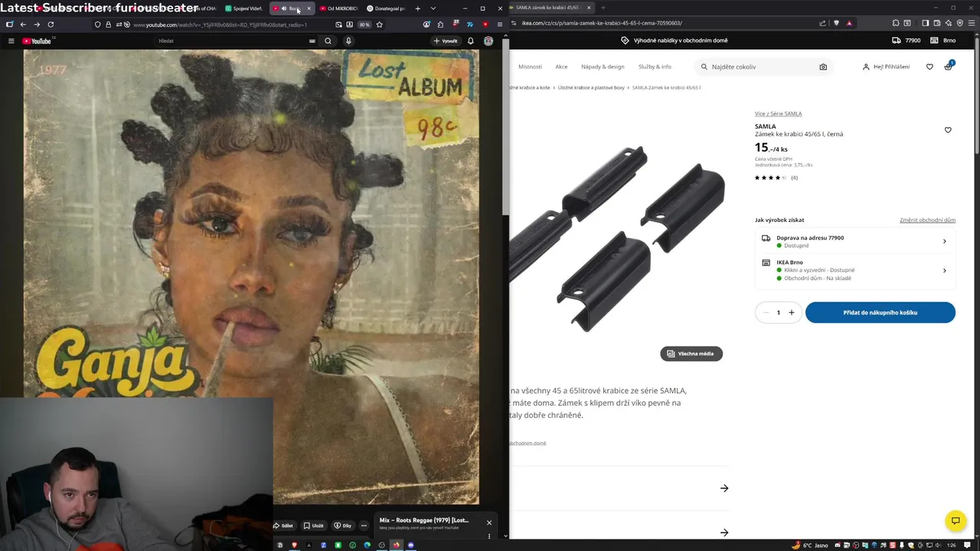Open Více z Série SAMLA link
980x551 pixels.
[778, 113]
